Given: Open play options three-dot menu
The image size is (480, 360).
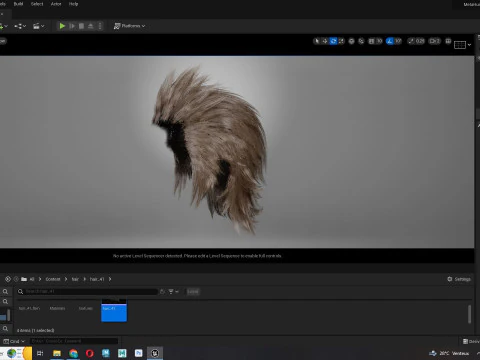Looking at the screenshot, I should click(100, 26).
